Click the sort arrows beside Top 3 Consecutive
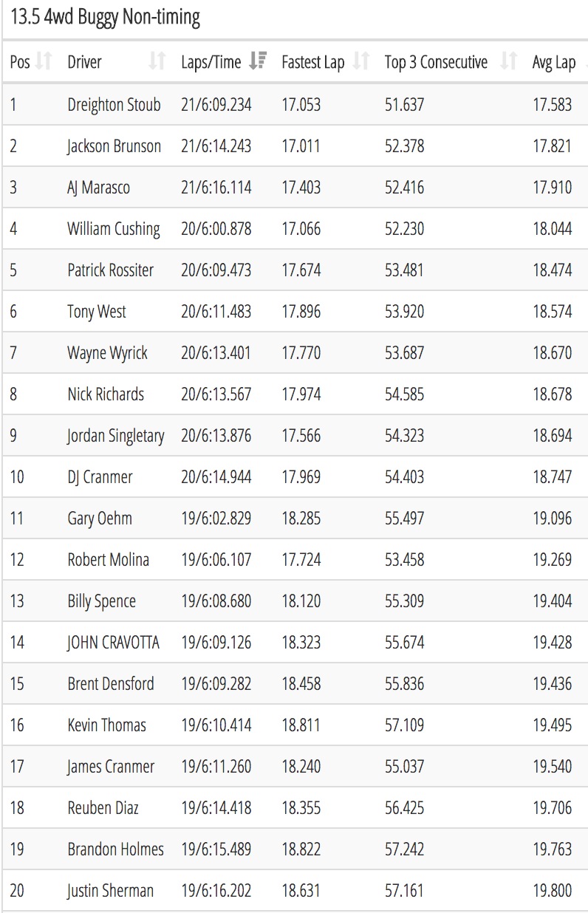 (x=508, y=62)
